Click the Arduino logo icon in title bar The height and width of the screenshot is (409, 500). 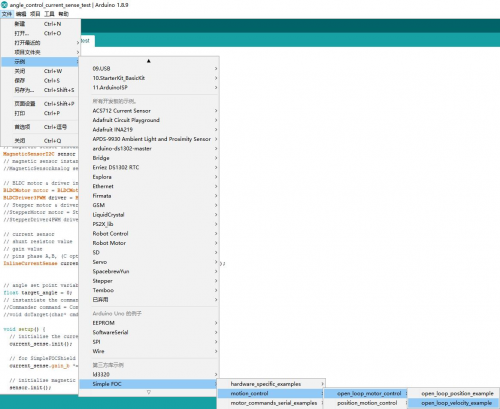tap(4, 5)
